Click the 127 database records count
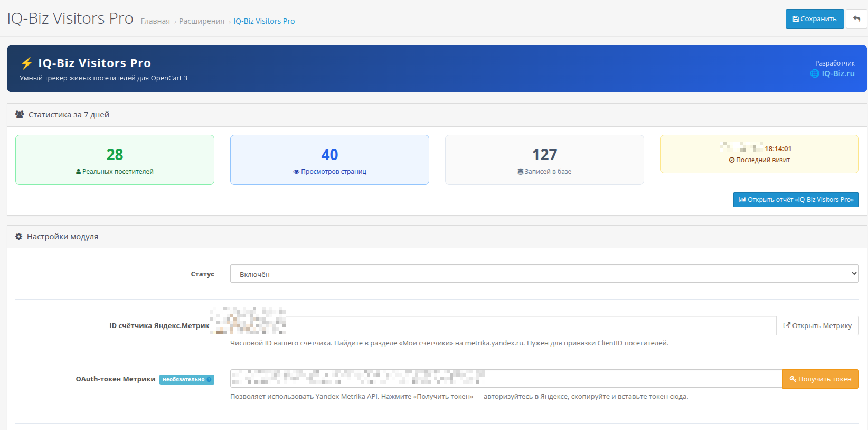This screenshot has height=430, width=868. [544, 155]
